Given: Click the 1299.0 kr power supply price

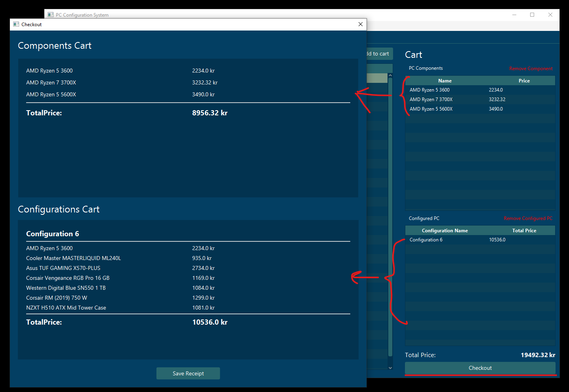Looking at the screenshot, I should click(x=203, y=298).
